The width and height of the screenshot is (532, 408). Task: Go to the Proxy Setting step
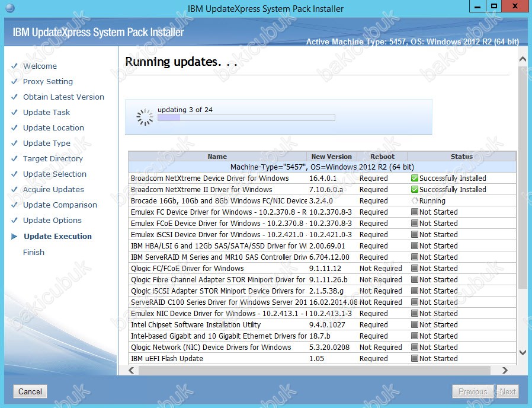coord(48,81)
